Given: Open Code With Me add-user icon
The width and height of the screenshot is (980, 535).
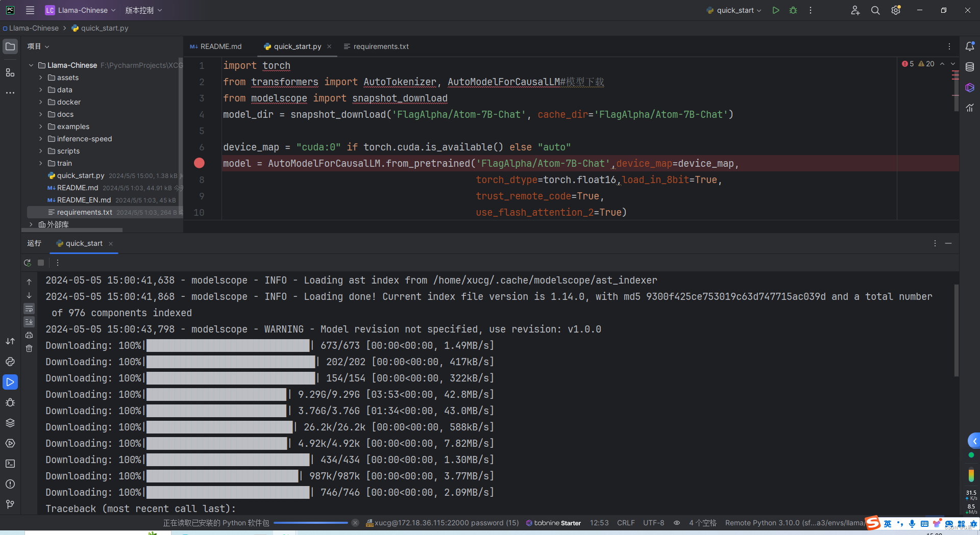Looking at the screenshot, I should (855, 10).
